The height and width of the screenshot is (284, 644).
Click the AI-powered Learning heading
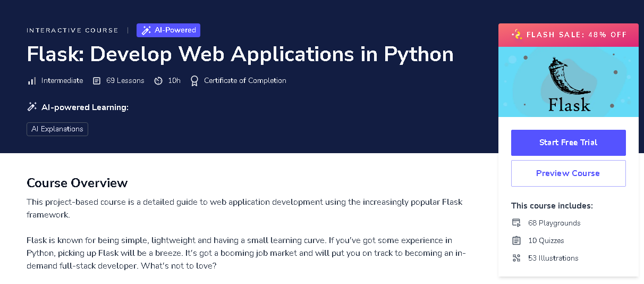(85, 107)
